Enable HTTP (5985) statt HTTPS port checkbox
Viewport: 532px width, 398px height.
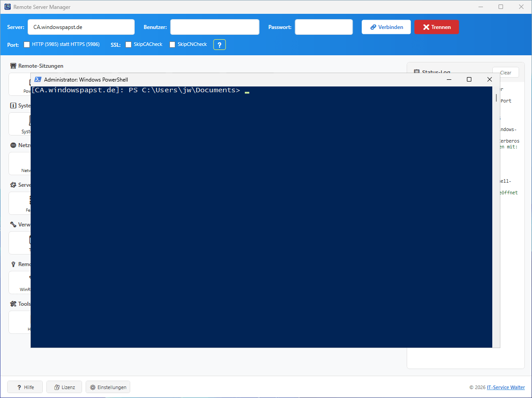click(x=27, y=45)
